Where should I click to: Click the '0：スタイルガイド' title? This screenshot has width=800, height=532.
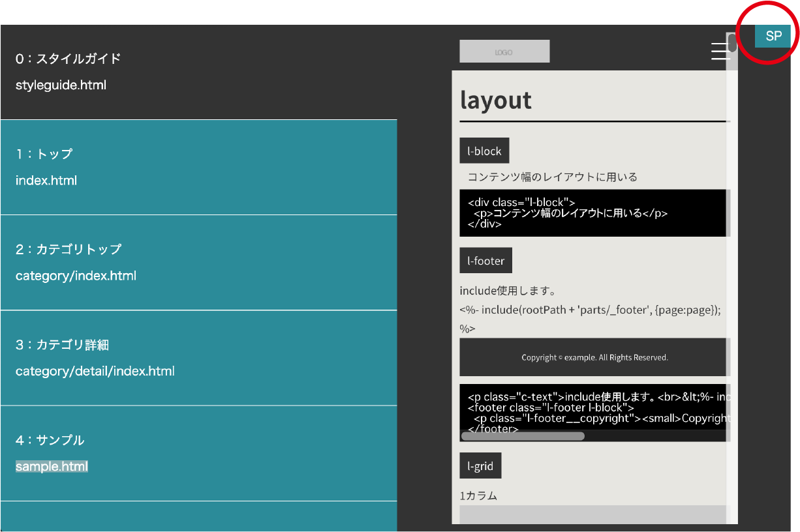[69, 59]
